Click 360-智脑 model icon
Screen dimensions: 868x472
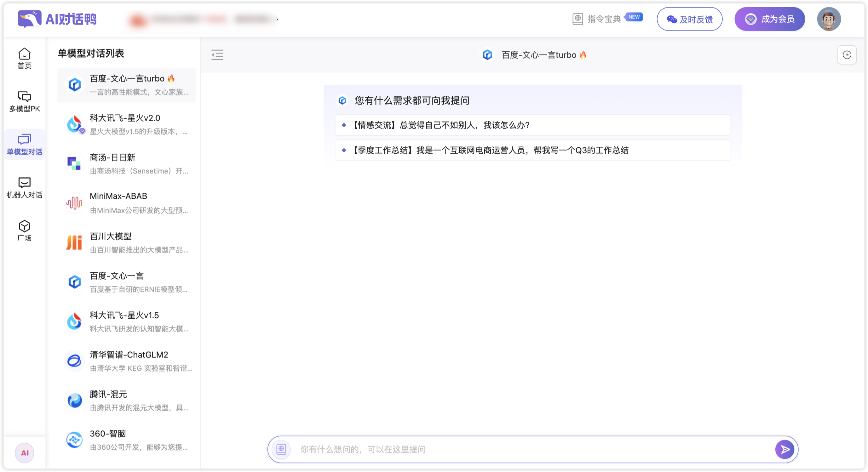pyautogui.click(x=74, y=440)
